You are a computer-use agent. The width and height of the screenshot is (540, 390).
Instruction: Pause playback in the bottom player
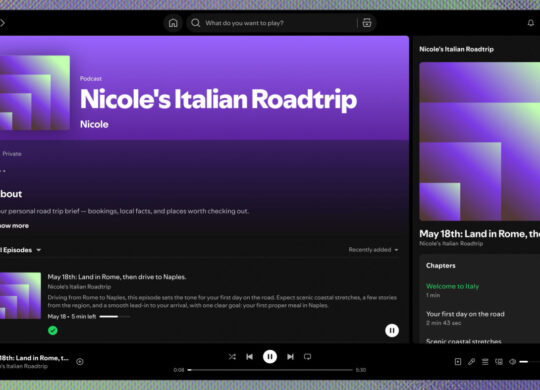pos(270,357)
